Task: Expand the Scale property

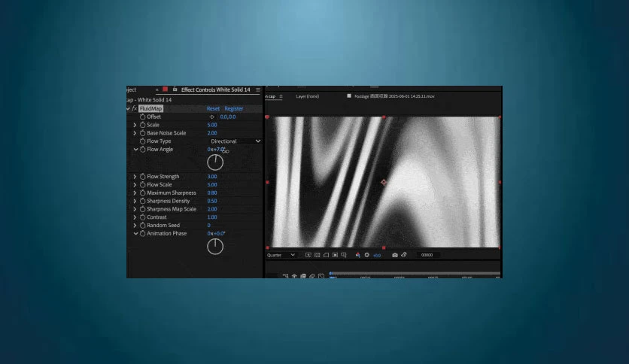Action: (x=135, y=125)
